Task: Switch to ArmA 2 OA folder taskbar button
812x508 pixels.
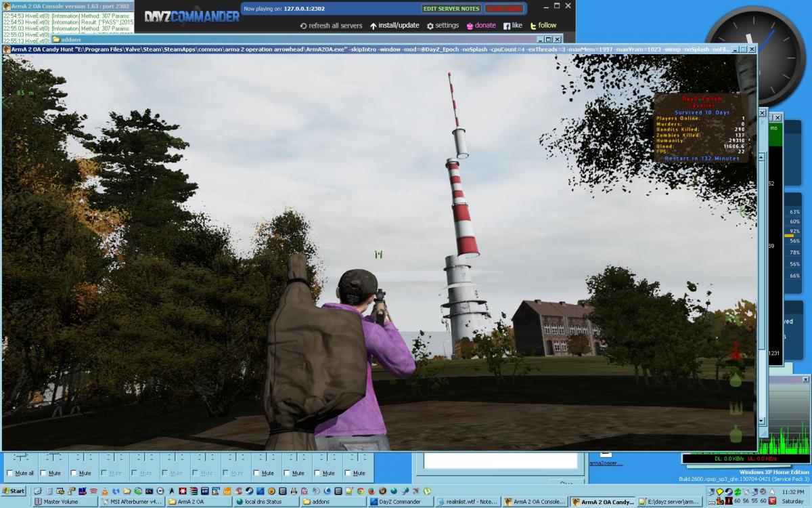Action: 199,502
